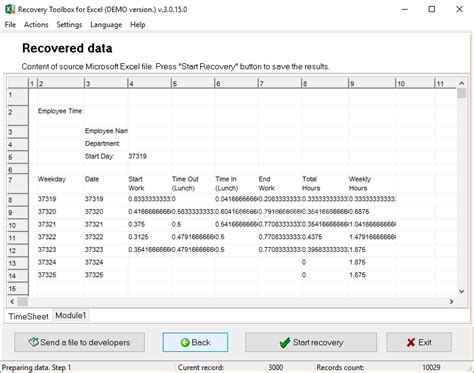Select row header 14
Viewport: 474px width, 373px height.
[18, 276]
